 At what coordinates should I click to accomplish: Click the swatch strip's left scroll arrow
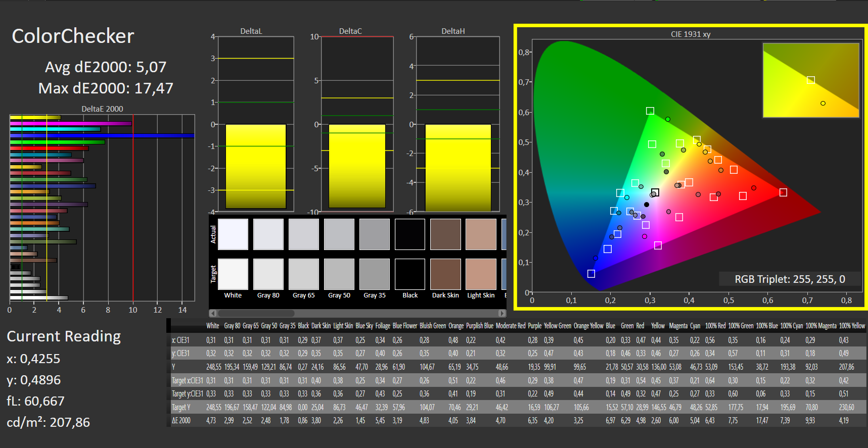point(213,313)
